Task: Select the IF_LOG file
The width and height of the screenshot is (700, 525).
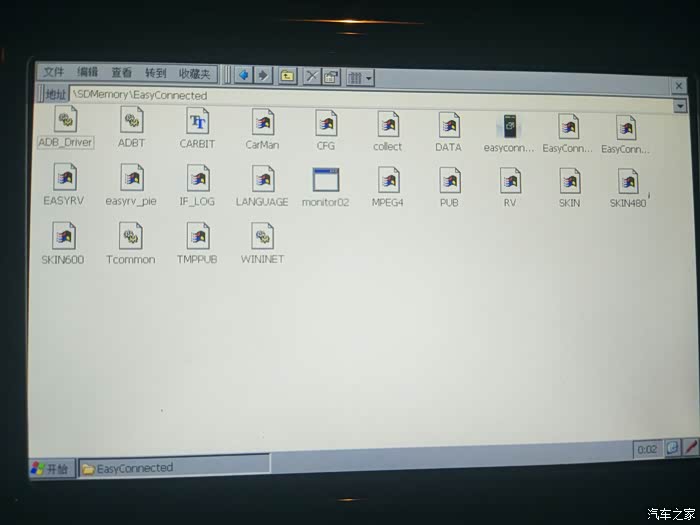Action: (197, 186)
